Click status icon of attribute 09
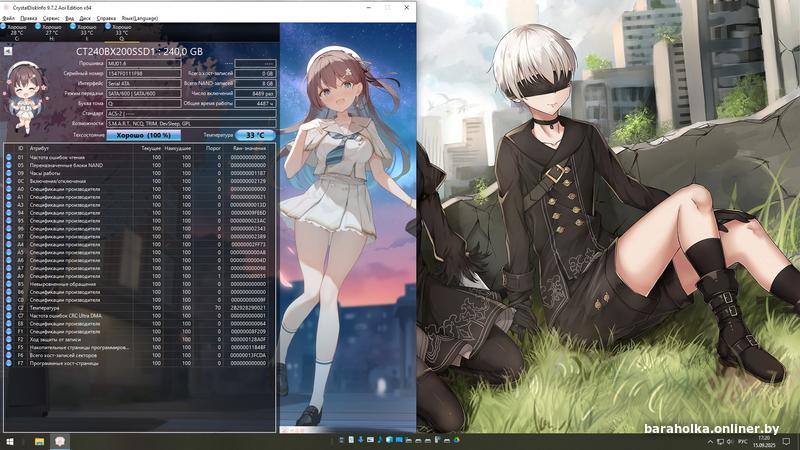 pyautogui.click(x=9, y=173)
